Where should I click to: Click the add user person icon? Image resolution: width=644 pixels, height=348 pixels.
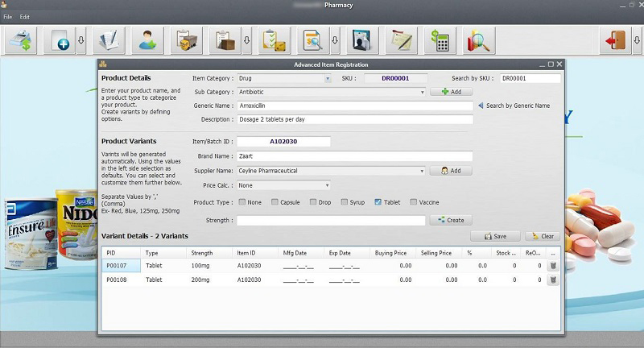tap(147, 40)
